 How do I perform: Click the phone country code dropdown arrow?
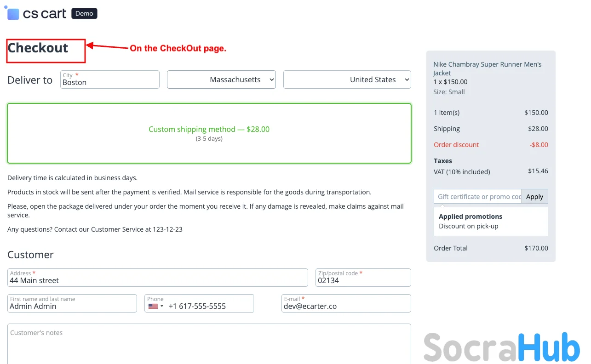(x=162, y=306)
